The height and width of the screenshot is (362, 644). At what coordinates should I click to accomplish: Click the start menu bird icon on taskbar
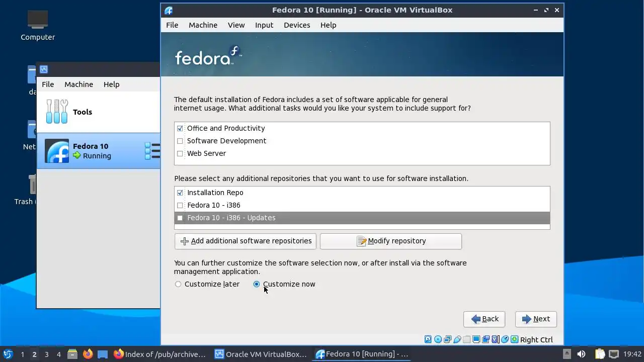point(8,354)
